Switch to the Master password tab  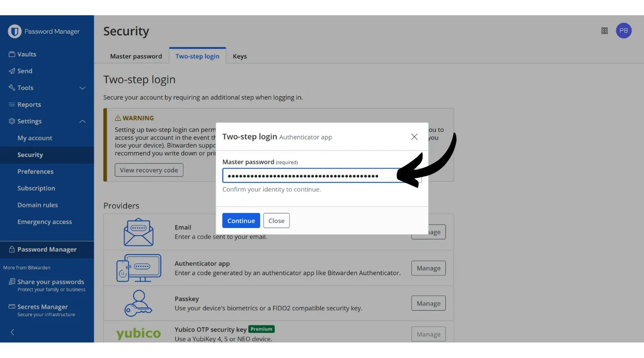[x=136, y=56]
